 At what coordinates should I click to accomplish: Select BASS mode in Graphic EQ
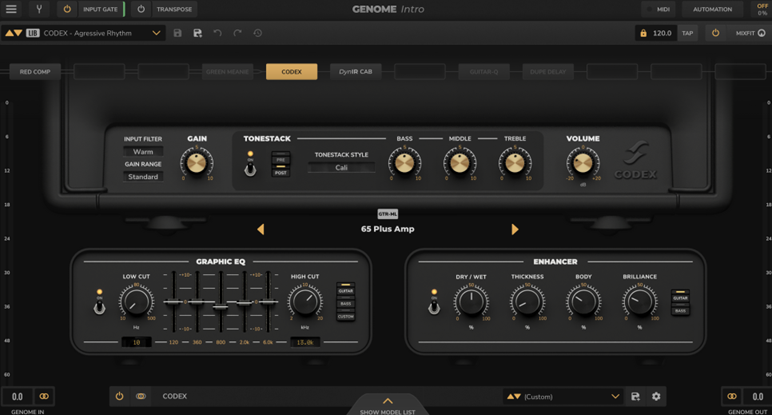(346, 303)
